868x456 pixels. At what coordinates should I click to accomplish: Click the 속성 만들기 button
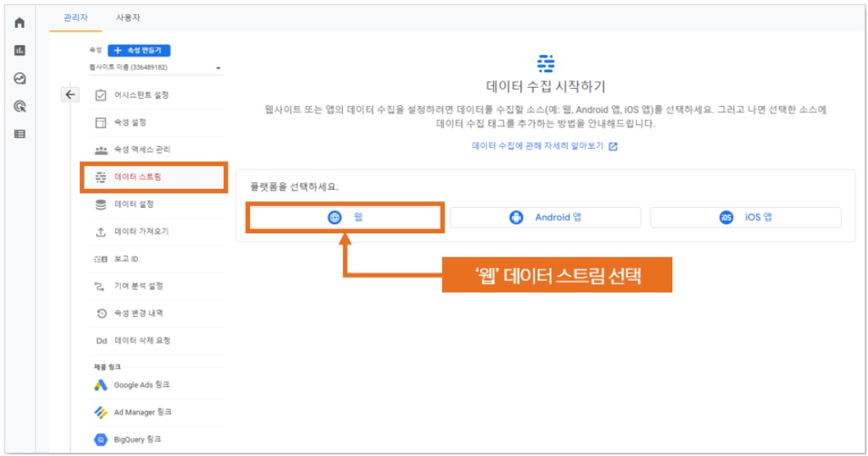139,50
